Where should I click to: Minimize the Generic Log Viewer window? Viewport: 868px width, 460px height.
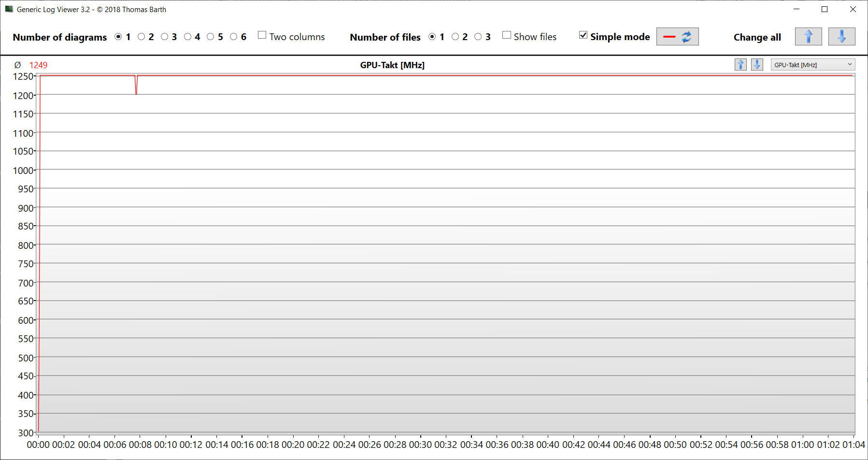click(797, 9)
